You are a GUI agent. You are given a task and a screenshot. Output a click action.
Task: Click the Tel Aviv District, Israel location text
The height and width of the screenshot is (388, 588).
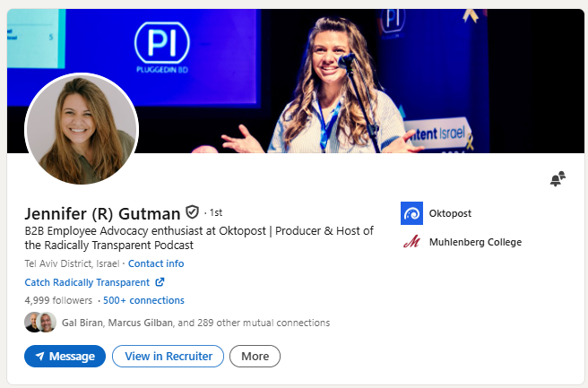tap(72, 263)
